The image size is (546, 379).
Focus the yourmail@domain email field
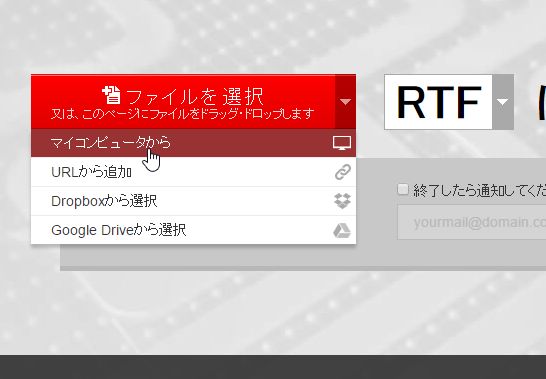tap(472, 222)
